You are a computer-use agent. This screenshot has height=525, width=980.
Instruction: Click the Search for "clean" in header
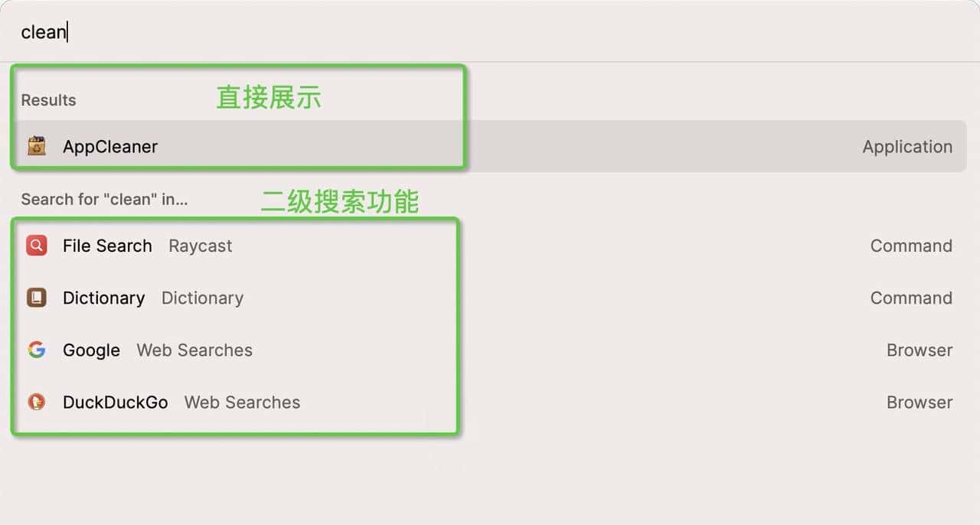click(x=105, y=199)
